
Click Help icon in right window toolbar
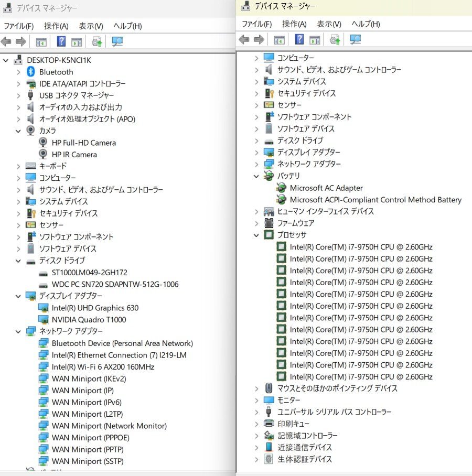tap(299, 39)
